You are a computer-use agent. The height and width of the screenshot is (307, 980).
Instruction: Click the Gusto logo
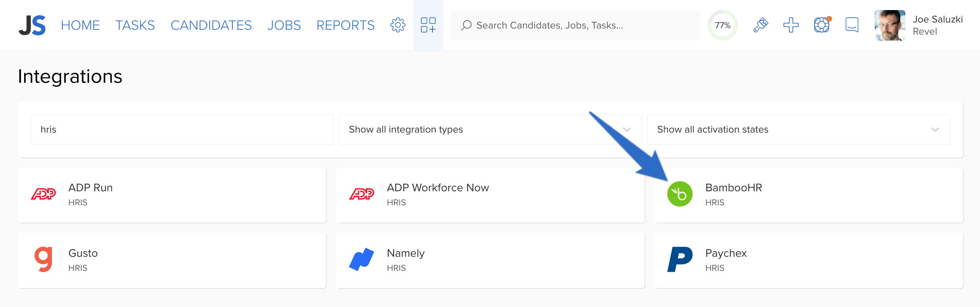pos(43,260)
